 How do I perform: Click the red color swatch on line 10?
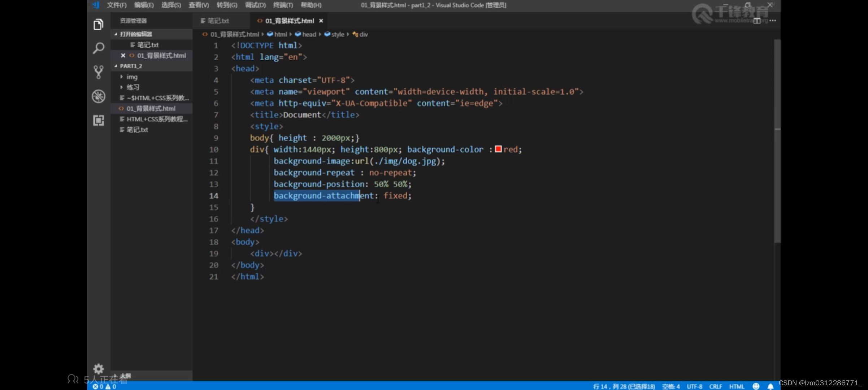point(498,149)
